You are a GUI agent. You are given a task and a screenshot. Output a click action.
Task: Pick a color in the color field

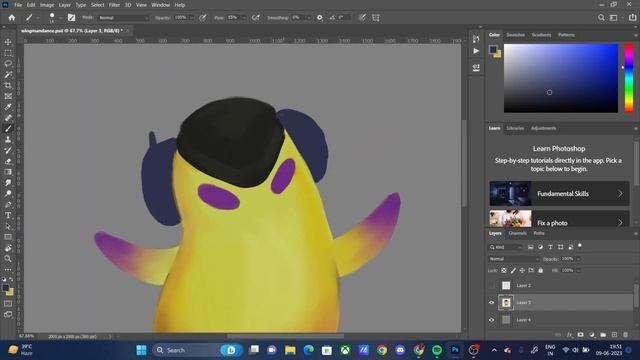coord(561,78)
